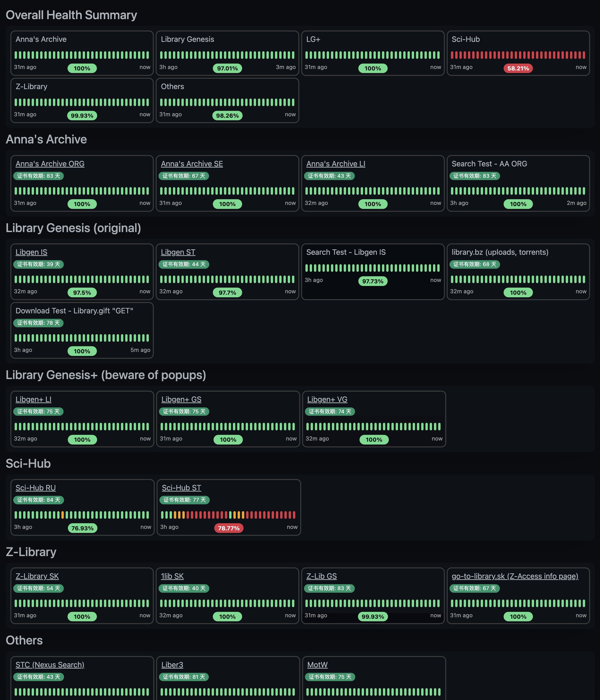The height and width of the screenshot is (700, 600).
Task: Click Z-Library SK certificate 54 days badge
Action: click(39, 588)
